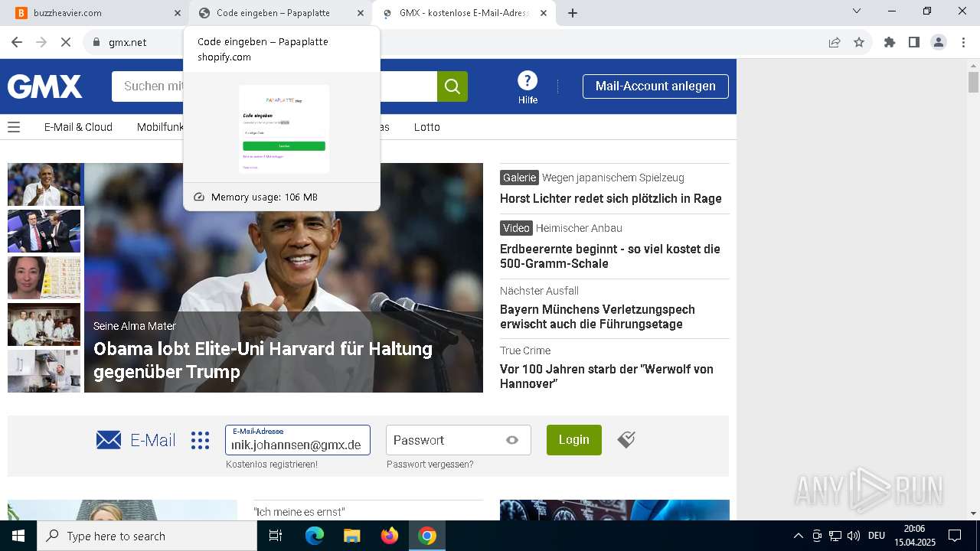980x551 pixels.
Task: Open the Extensions puzzle icon
Action: (x=890, y=42)
